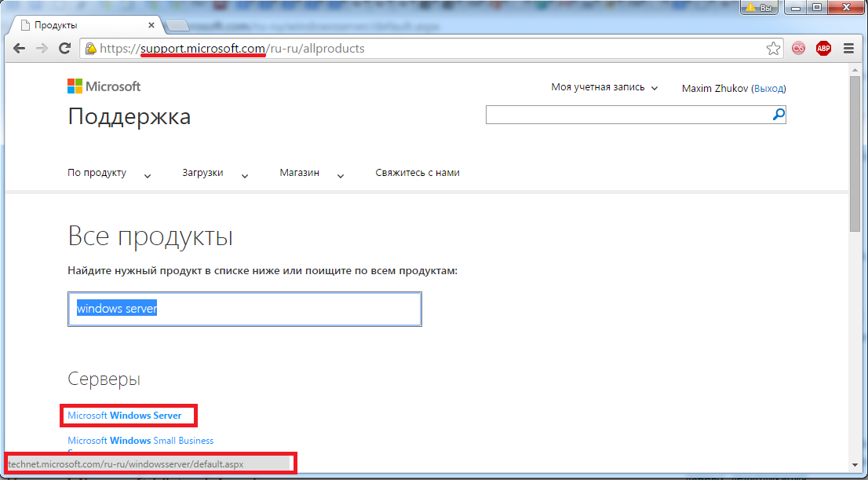Screen dimensions: 868x480
Task: Open the Chrome hamburger menu
Action: (848, 49)
